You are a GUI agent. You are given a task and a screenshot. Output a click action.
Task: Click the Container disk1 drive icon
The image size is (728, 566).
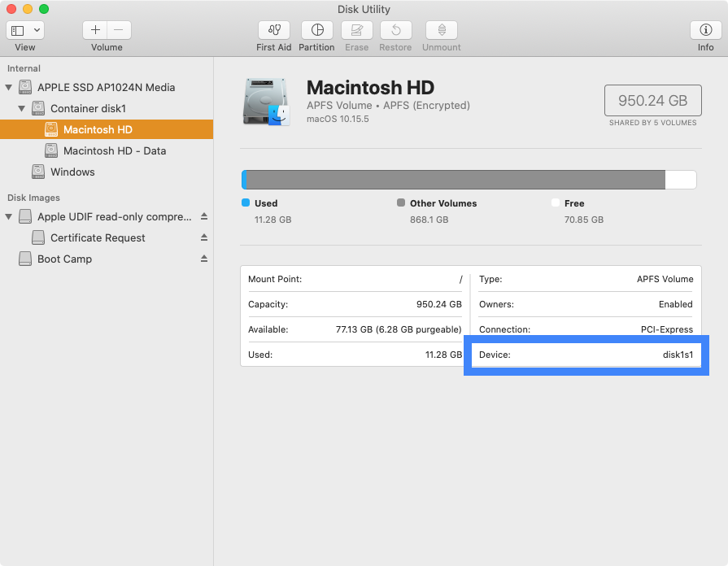tap(38, 108)
